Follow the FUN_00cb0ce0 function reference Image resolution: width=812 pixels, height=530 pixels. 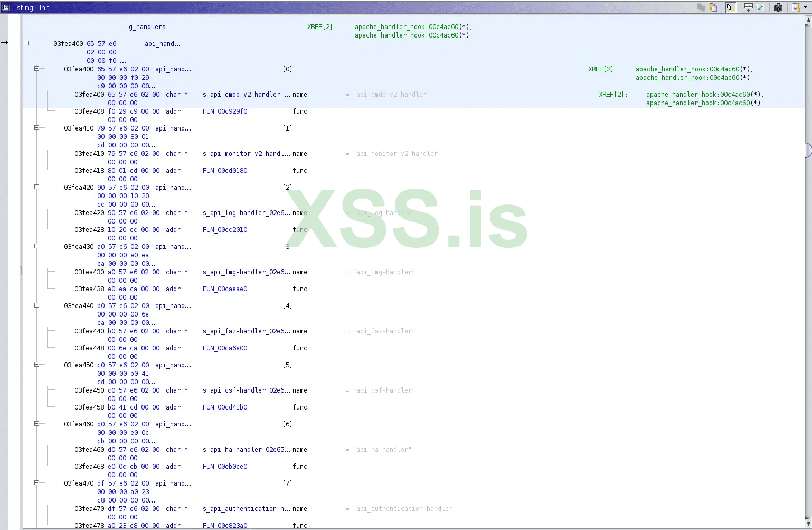(225, 467)
